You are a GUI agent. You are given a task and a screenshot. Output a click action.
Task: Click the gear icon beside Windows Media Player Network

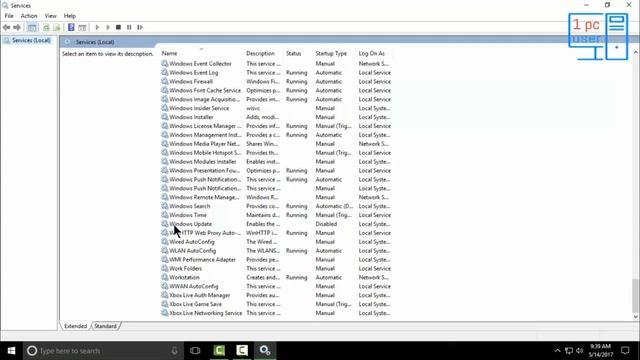[x=164, y=144]
